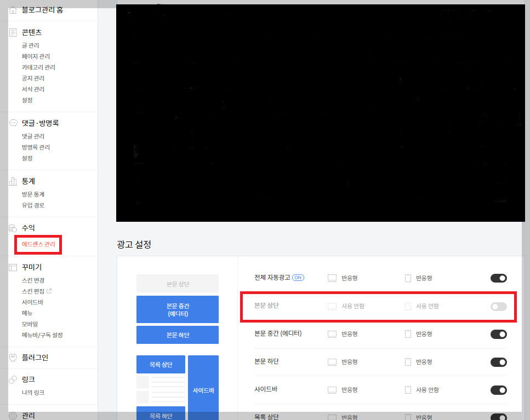Open 스킨 편집 link
Screen dimensions: 530x420
click(33, 291)
